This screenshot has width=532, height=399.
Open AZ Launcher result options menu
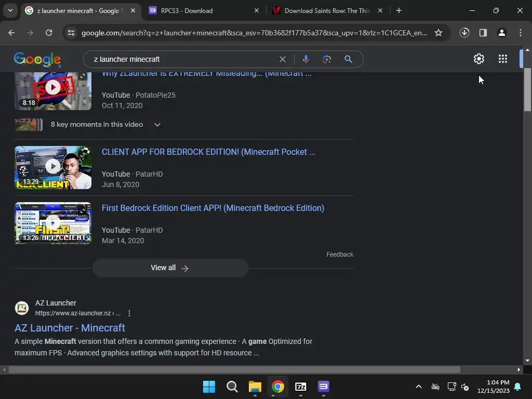[x=129, y=313]
